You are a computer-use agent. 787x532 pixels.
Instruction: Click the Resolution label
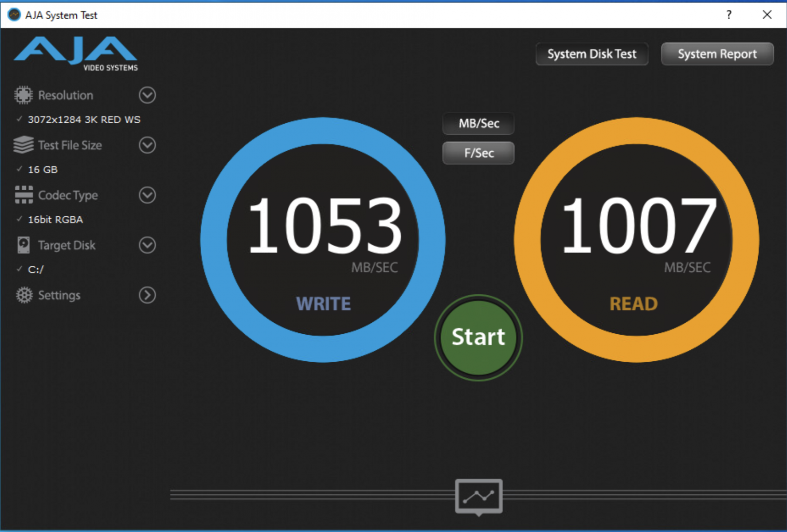[66, 95]
